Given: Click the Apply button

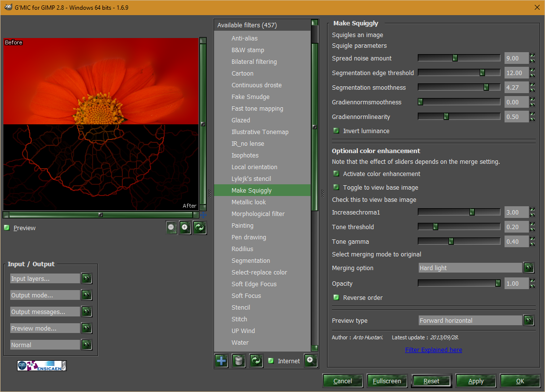Looking at the screenshot, I should pyautogui.click(x=476, y=381).
